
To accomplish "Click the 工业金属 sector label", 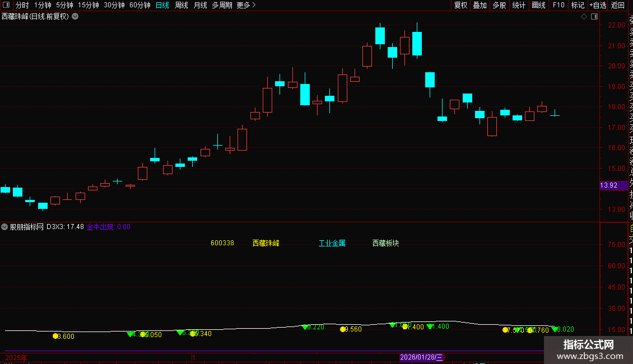I will (332, 243).
